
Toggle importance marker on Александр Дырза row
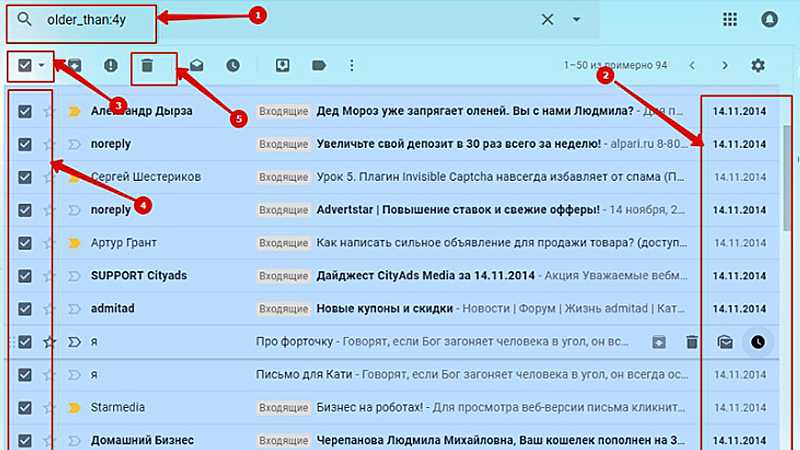[x=74, y=111]
